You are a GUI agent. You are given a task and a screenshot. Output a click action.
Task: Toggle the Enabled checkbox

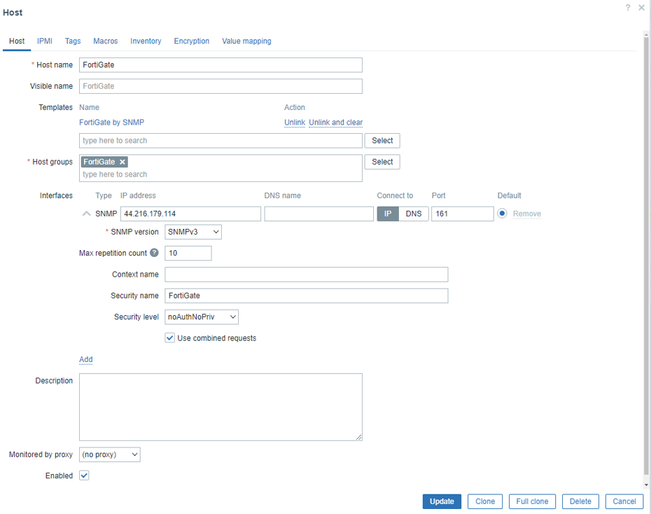coord(84,475)
